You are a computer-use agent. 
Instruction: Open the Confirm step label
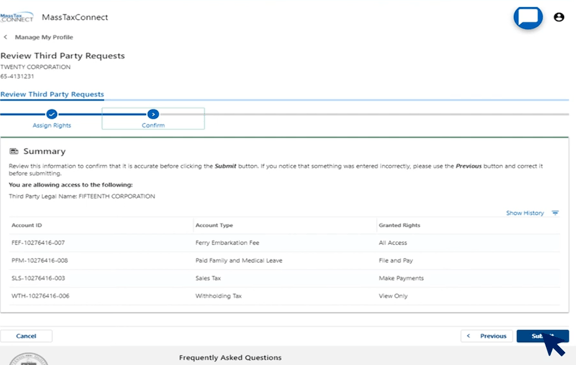153,126
